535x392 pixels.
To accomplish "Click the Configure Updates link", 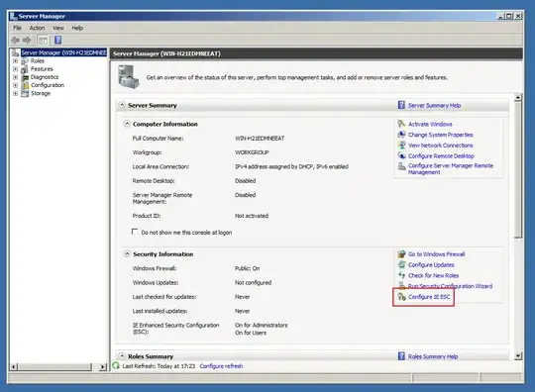I will pyautogui.click(x=431, y=265).
